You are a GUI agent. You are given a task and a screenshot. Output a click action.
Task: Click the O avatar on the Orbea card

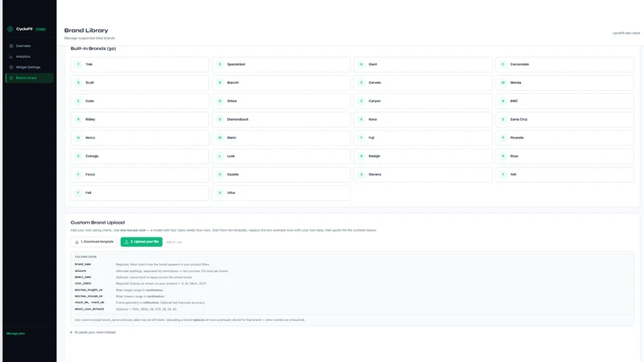(x=220, y=101)
